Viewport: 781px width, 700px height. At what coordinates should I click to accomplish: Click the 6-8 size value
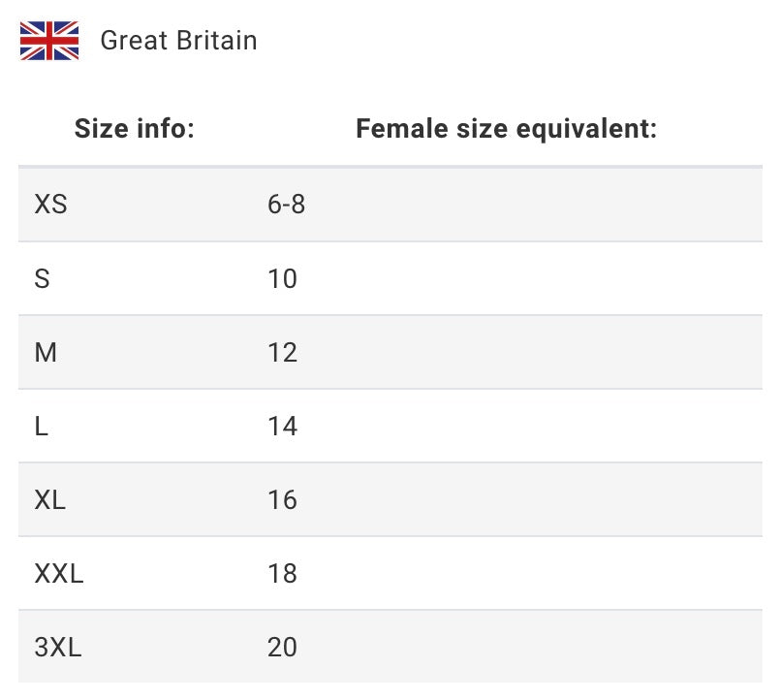[287, 205]
